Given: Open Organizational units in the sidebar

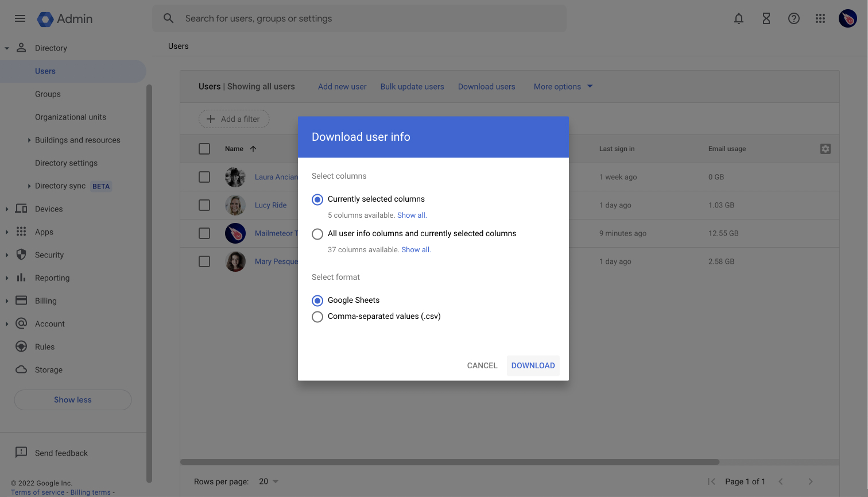Looking at the screenshot, I should coord(70,117).
